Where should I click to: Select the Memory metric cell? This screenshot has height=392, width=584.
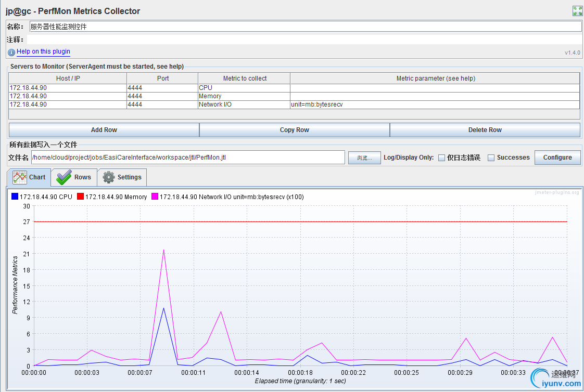[244, 96]
